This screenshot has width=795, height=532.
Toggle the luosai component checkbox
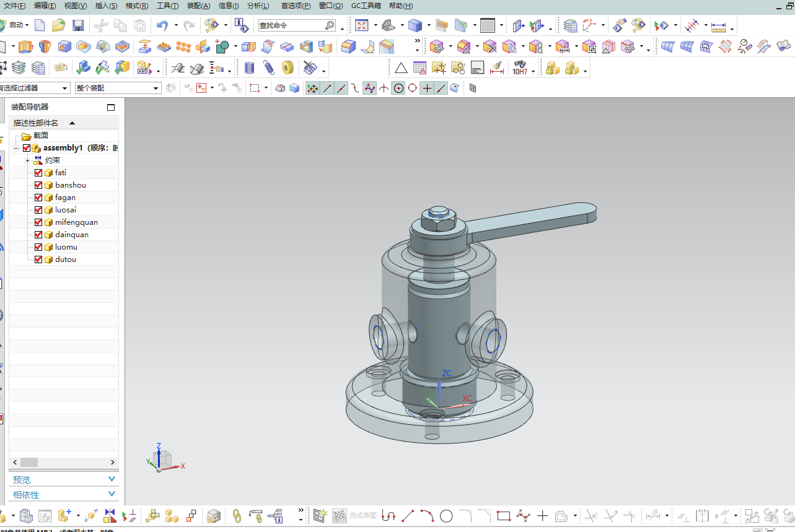tap(38, 210)
